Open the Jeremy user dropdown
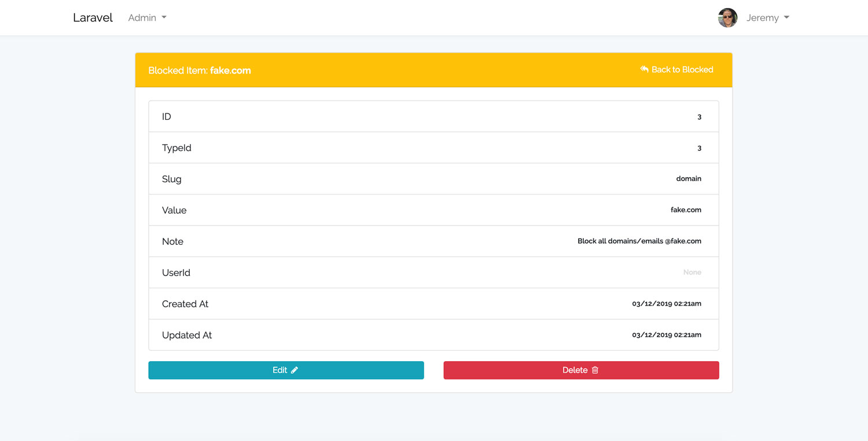This screenshot has width=868, height=441. [x=767, y=17]
